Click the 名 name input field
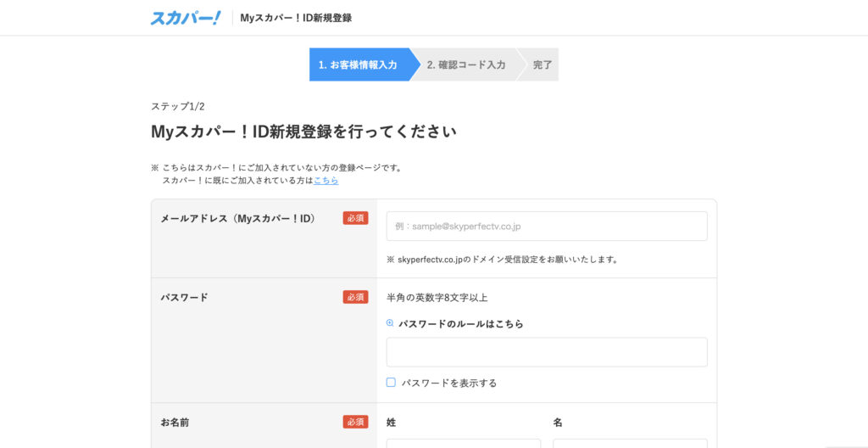The image size is (868, 448). coord(630,444)
